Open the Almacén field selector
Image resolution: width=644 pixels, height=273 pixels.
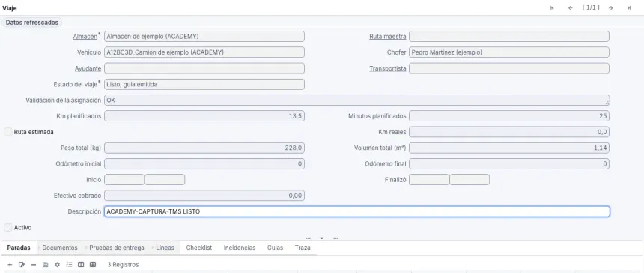[x=204, y=36]
